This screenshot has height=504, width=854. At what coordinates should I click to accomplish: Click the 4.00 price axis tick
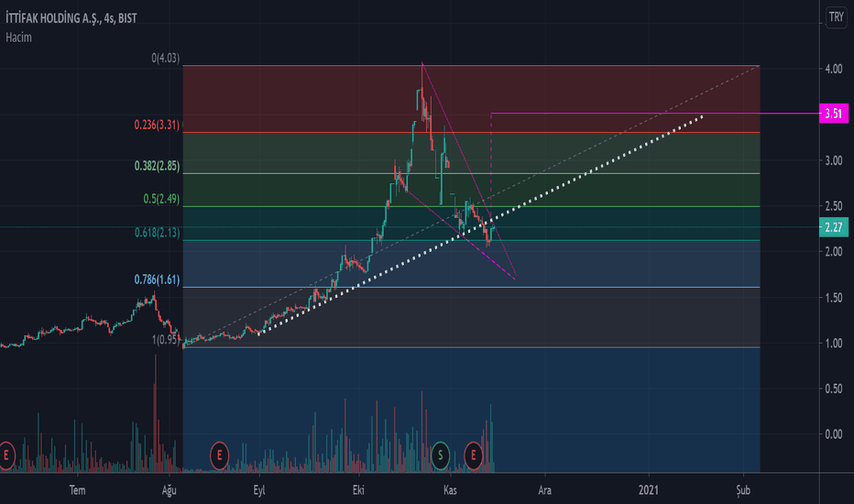coord(833,70)
